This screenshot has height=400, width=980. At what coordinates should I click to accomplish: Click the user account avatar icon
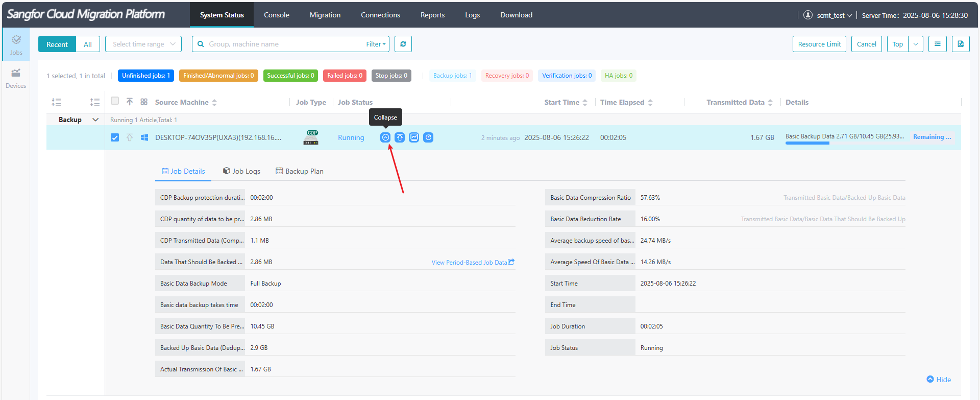pyautogui.click(x=808, y=15)
